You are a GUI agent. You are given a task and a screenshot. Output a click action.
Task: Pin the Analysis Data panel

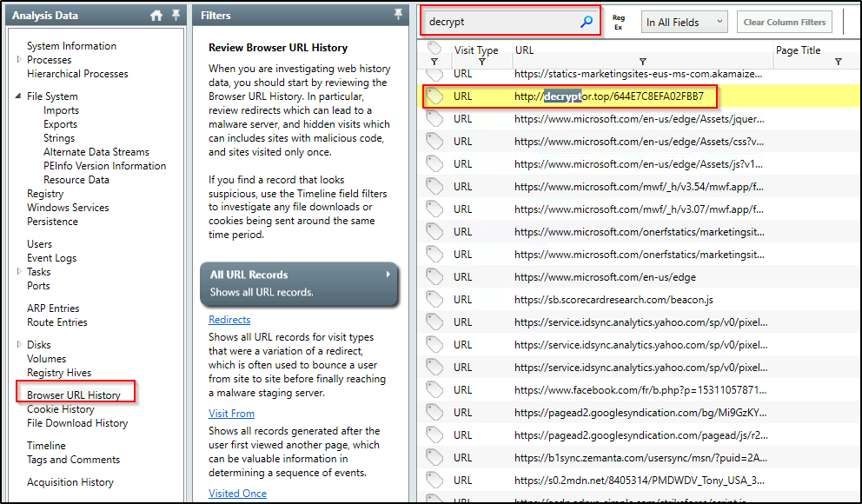point(176,16)
